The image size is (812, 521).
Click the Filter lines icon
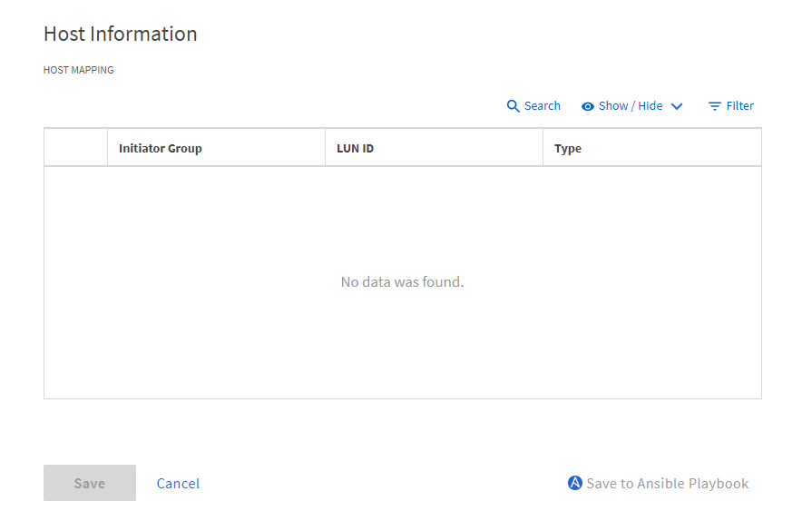point(715,106)
